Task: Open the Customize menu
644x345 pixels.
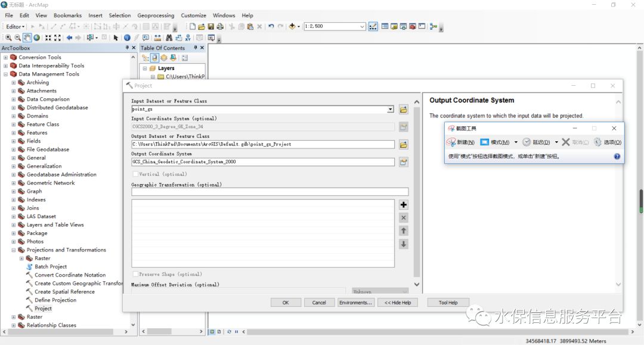Action: coord(193,15)
